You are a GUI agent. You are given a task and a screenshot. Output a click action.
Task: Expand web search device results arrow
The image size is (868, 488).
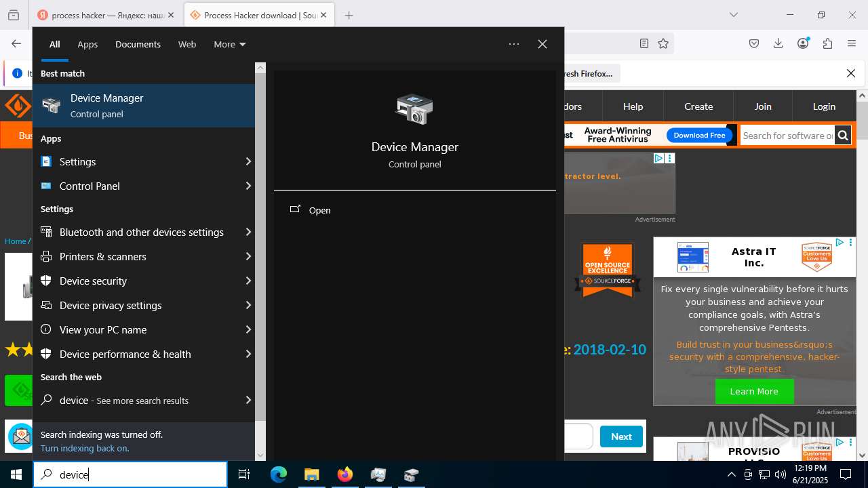tap(248, 400)
